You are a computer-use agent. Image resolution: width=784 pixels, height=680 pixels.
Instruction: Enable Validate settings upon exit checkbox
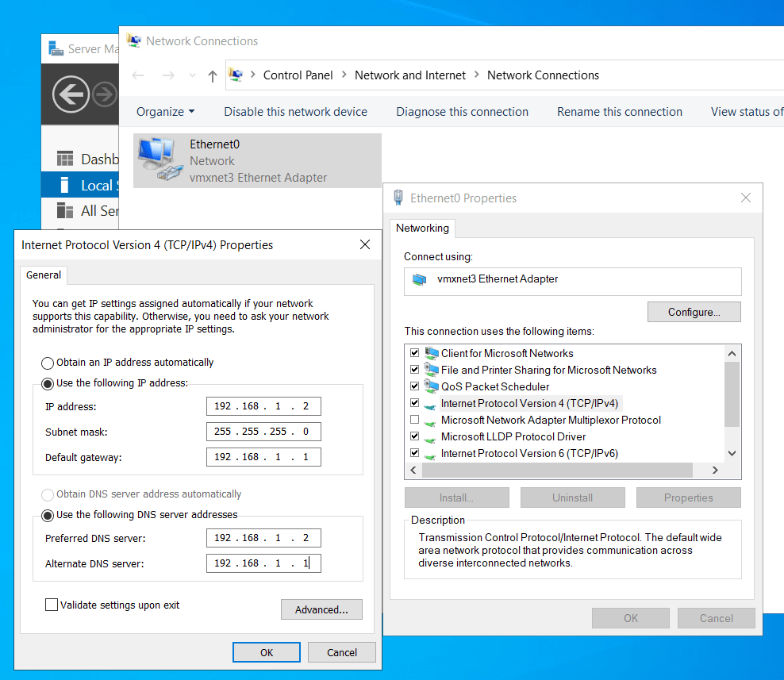pyautogui.click(x=52, y=605)
